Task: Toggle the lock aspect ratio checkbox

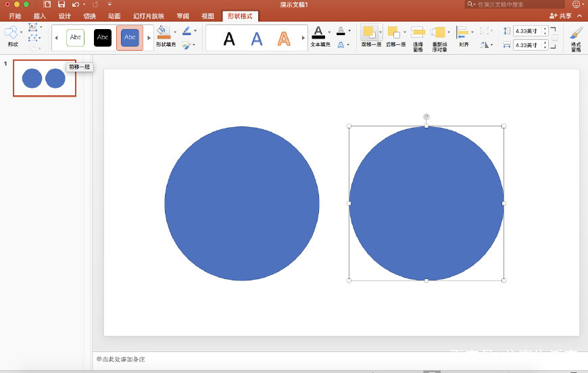Action: 554,38
